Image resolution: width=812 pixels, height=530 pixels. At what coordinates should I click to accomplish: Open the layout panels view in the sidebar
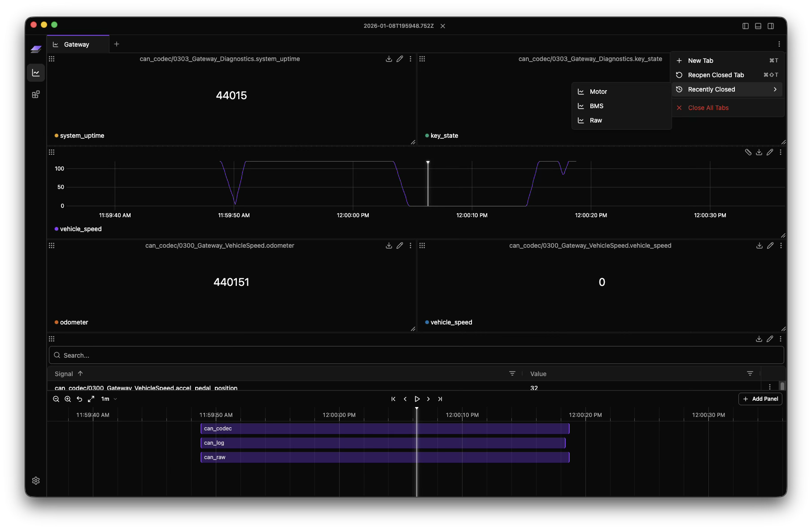(x=36, y=94)
